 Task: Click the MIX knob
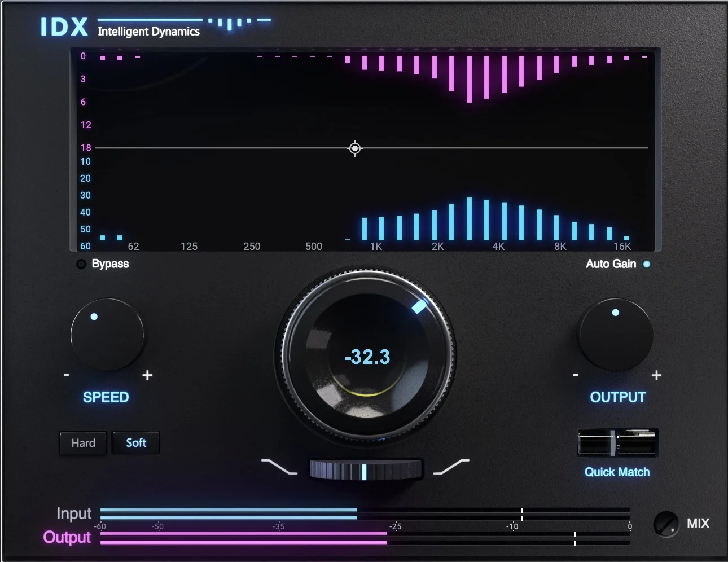pos(666,524)
